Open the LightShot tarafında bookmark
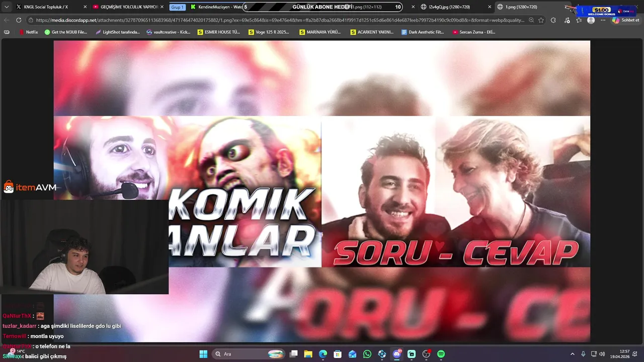Image resolution: width=644 pixels, height=362 pixels. tap(117, 32)
